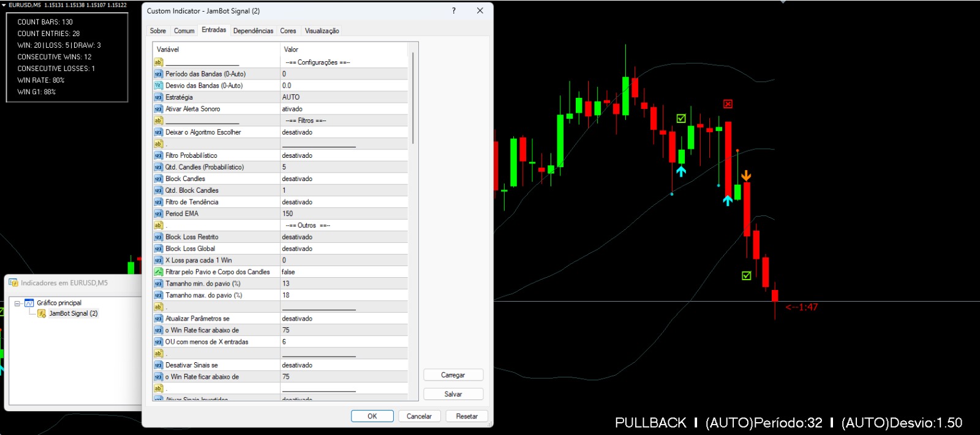The image size is (980, 435).
Task: Close the Custom Indicator dialog
Action: point(480,10)
